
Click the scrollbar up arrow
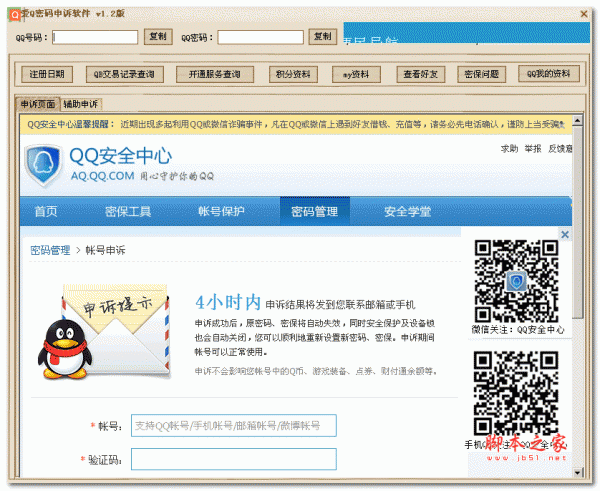click(577, 121)
